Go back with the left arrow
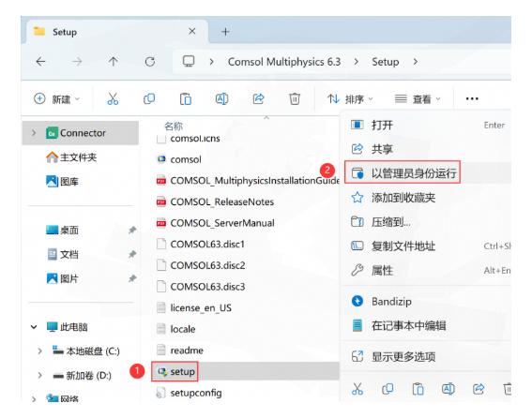 [40, 62]
